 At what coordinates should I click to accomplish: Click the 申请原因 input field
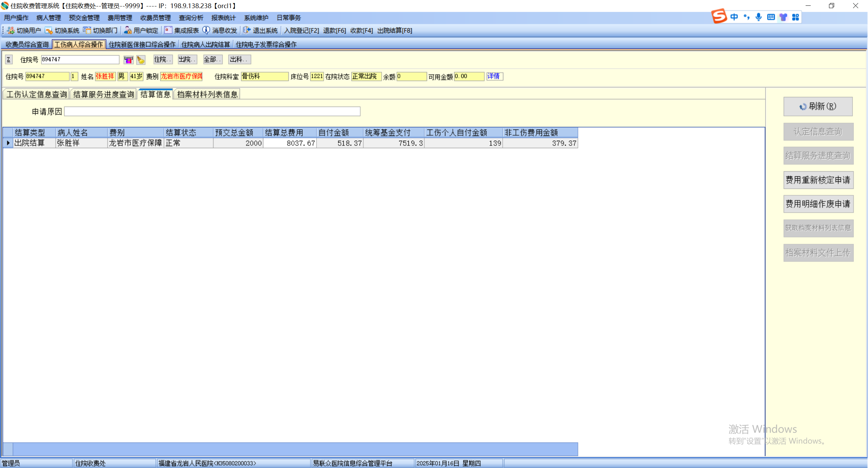(212, 112)
